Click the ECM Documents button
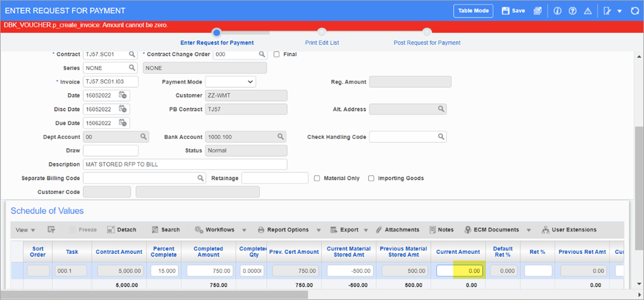Image resolution: width=644 pixels, height=300 pixels. [x=491, y=230]
